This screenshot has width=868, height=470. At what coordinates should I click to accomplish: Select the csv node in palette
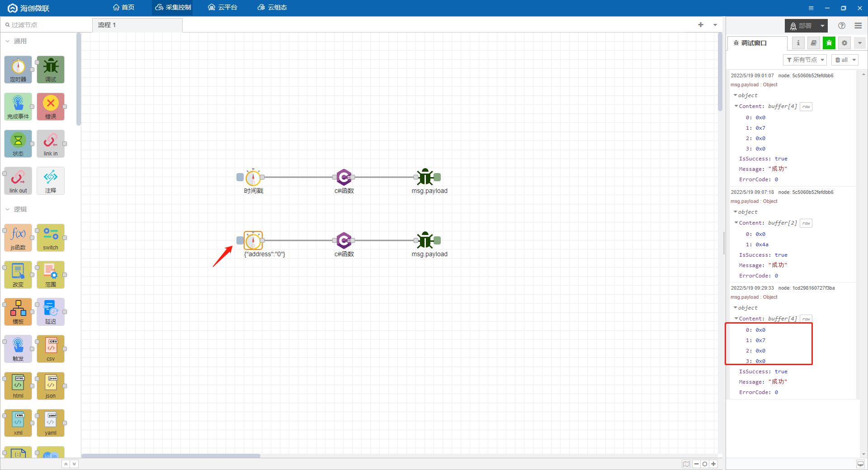51,349
